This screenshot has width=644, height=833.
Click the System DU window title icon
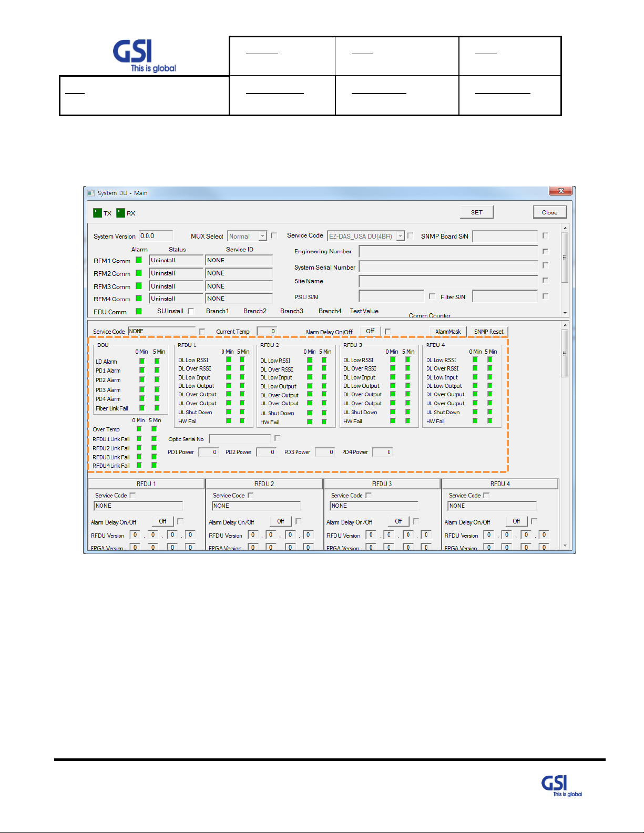[90, 193]
